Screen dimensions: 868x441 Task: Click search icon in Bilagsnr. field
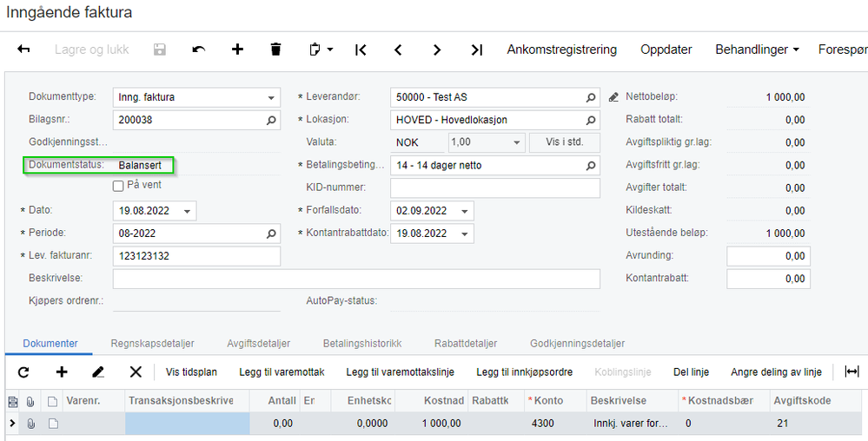pos(271,120)
